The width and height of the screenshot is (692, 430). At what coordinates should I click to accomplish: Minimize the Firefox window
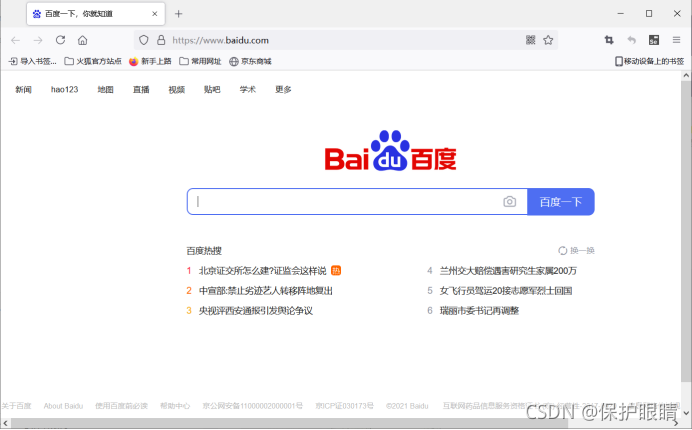tap(621, 14)
